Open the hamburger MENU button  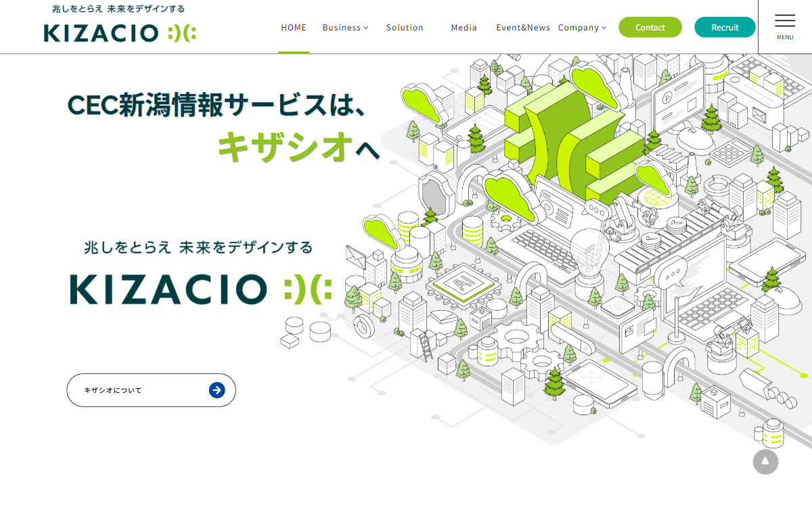click(785, 27)
